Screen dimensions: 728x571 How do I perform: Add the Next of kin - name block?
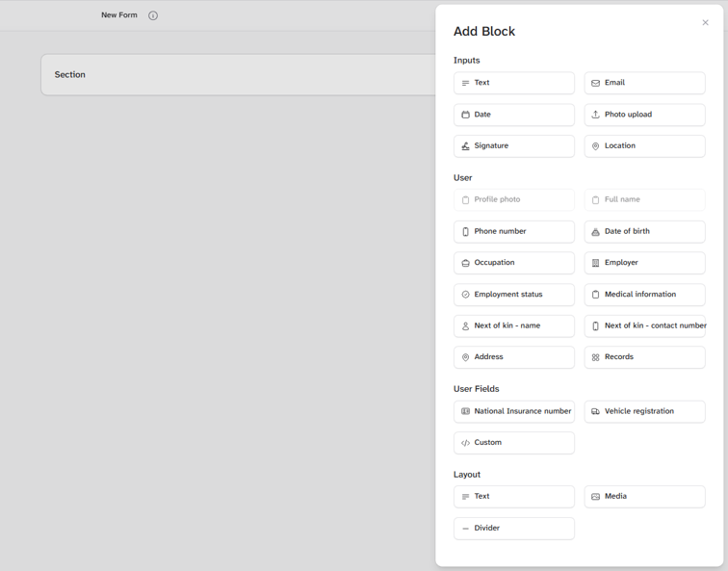[x=514, y=325]
